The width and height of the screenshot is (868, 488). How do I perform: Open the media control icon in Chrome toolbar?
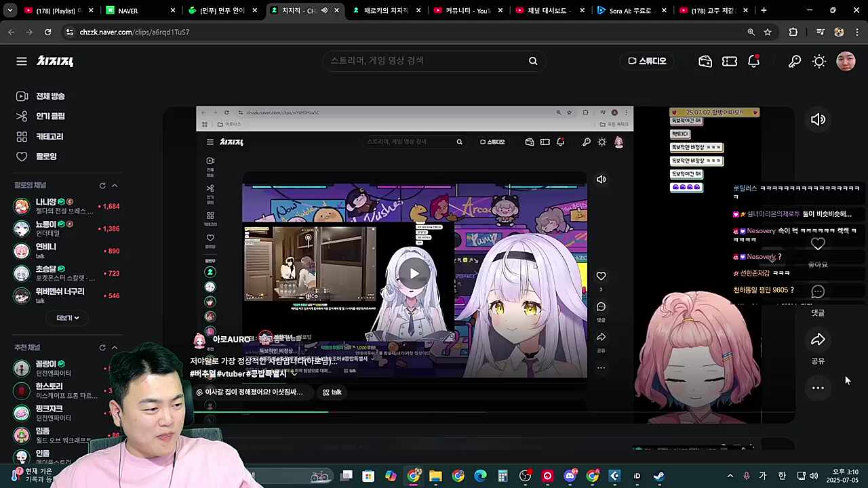click(x=821, y=32)
